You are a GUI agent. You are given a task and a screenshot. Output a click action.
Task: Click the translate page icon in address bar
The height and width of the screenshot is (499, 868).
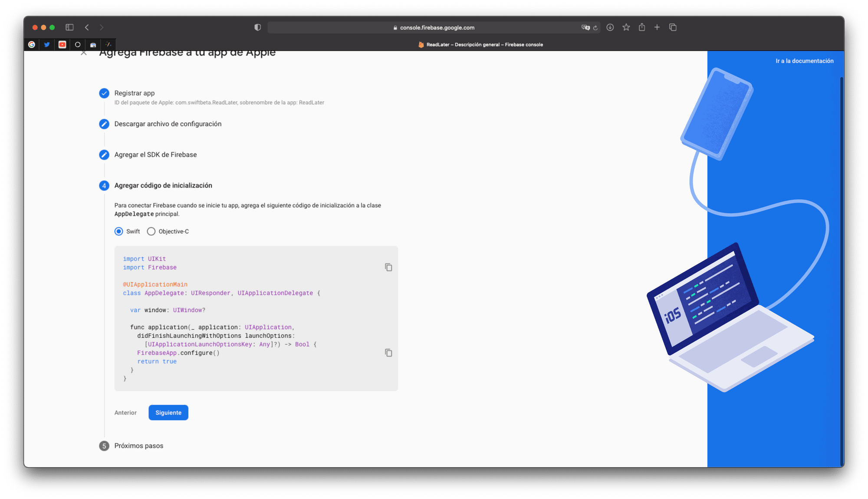coord(585,27)
